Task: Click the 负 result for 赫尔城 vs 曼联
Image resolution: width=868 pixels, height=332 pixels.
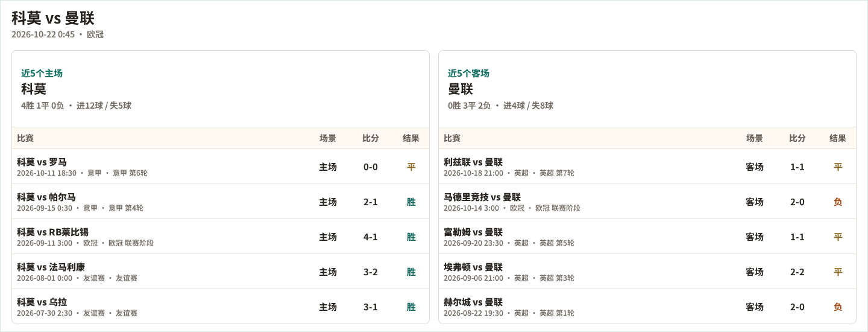Action: pos(838,307)
